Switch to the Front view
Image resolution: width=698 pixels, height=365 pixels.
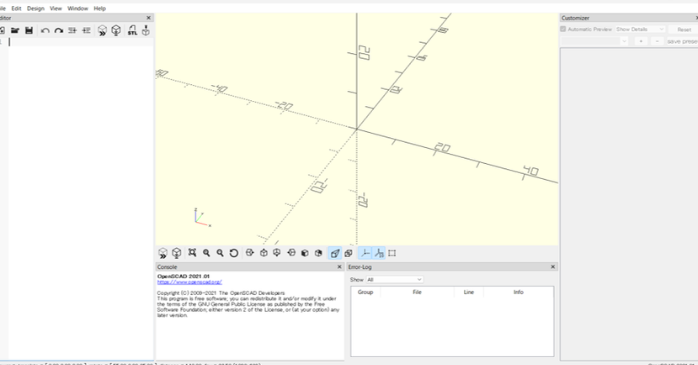point(305,253)
